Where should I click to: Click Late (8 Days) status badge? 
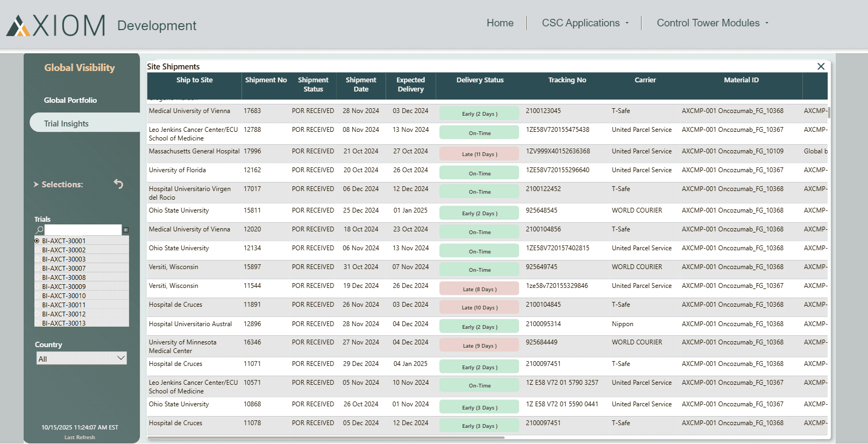[x=479, y=289]
